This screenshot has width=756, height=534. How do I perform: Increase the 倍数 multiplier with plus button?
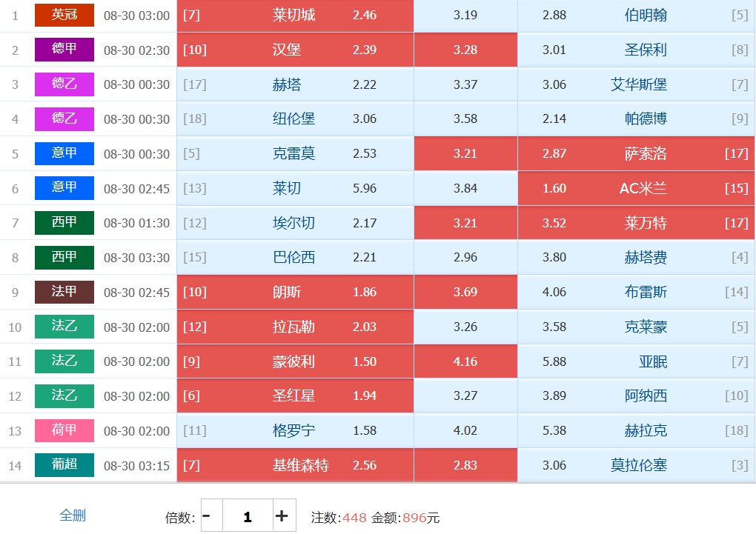coord(284,515)
